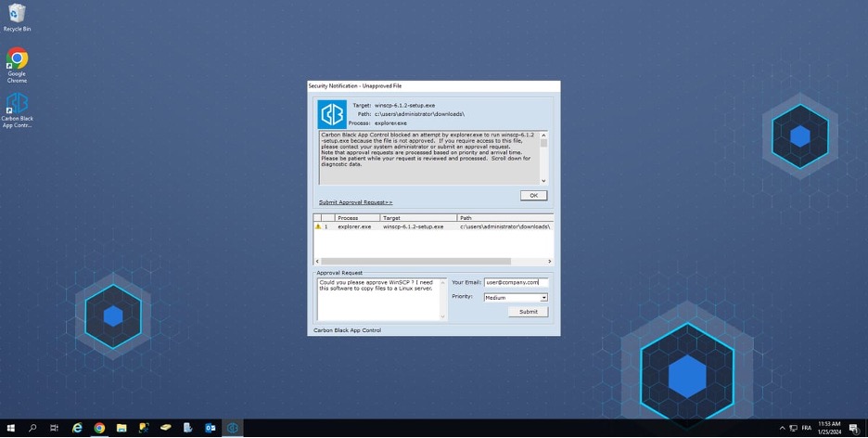Open Carbon Black App Control desktop shortcut
Viewport: 868px width, 438px height.
[18, 110]
